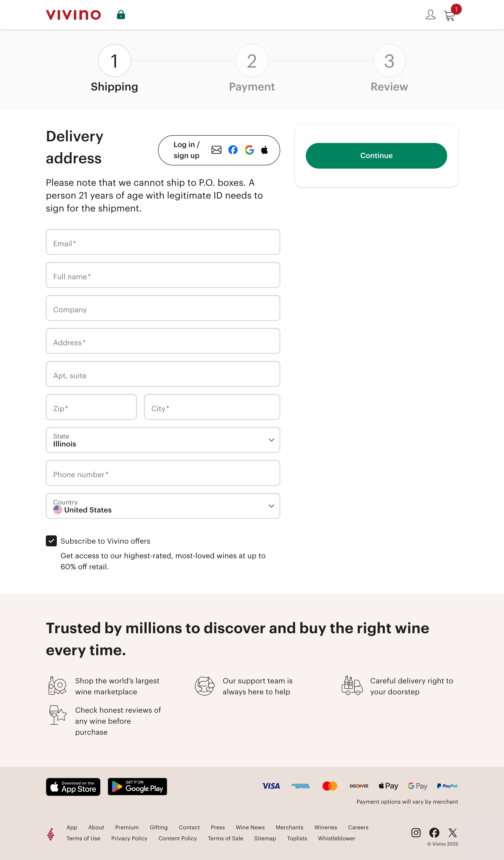Click inside the Email input field
This screenshot has height=860, width=504.
163,242
